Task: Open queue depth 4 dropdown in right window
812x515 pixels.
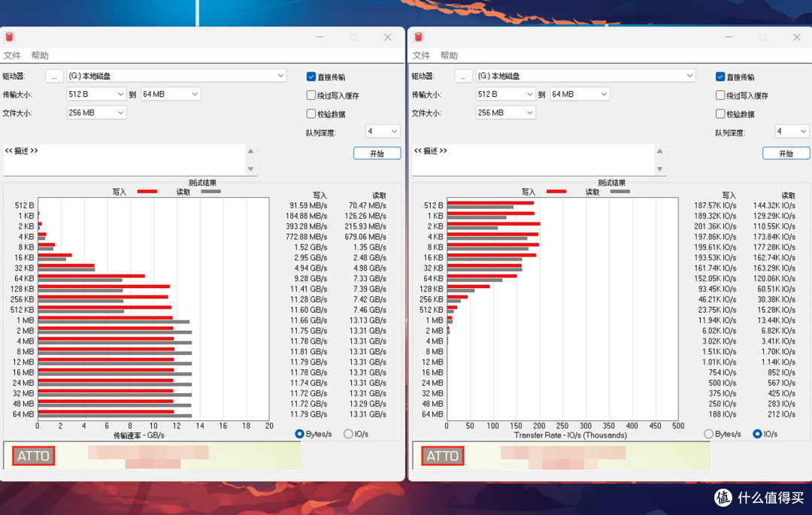Action: pos(792,132)
